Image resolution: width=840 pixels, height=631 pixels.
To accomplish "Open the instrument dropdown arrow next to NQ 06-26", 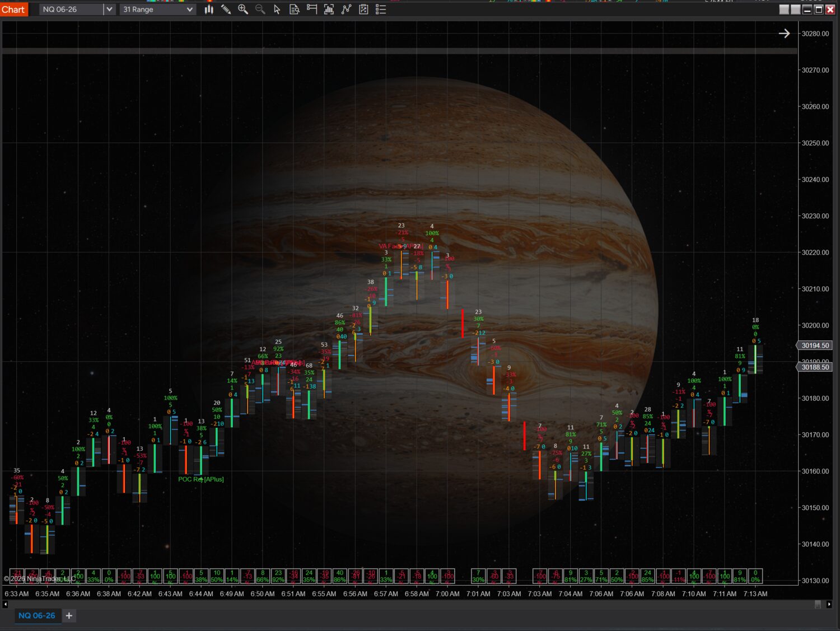I will [x=109, y=10].
